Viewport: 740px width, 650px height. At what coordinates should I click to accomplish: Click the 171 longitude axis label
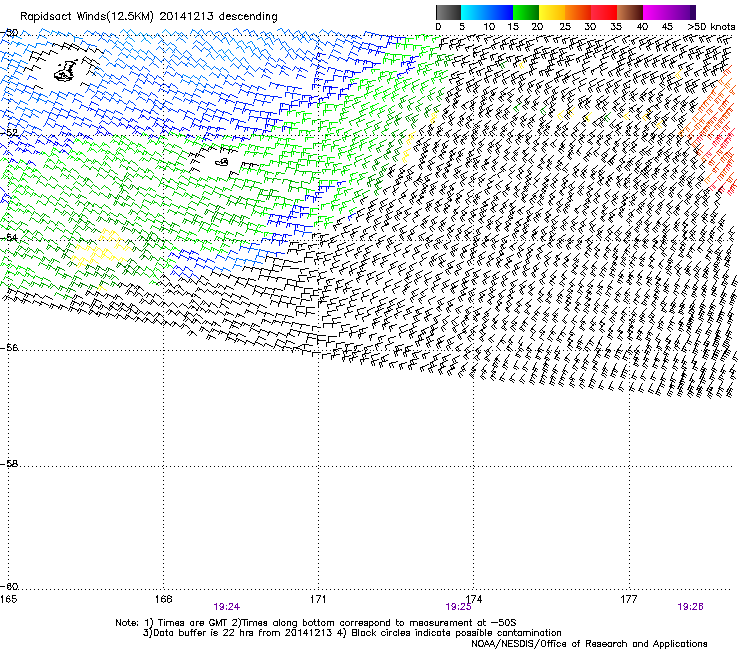[318, 599]
